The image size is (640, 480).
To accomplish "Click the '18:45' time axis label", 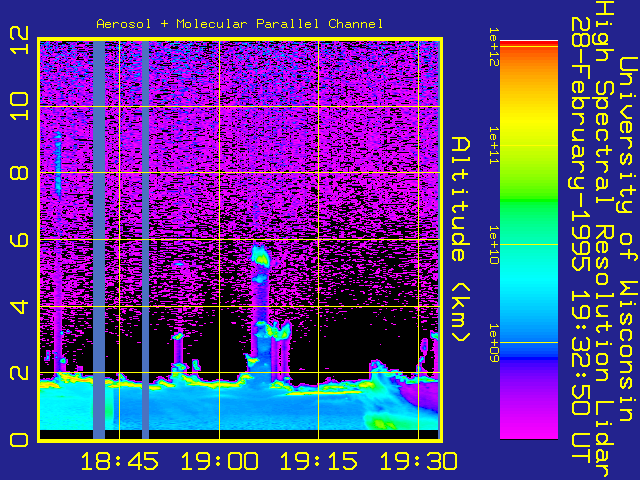I will (x=120, y=461).
